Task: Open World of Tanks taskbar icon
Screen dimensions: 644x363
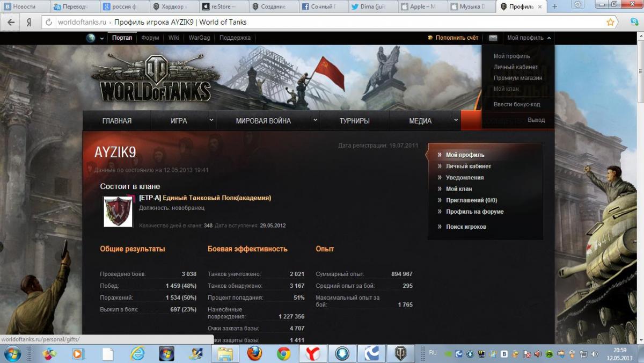Action: 401,353
